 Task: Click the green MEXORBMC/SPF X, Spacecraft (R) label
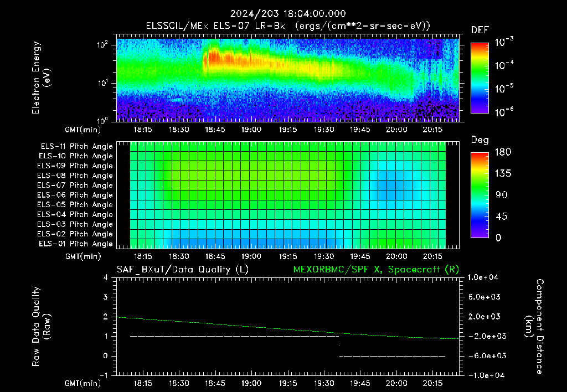[376, 270]
